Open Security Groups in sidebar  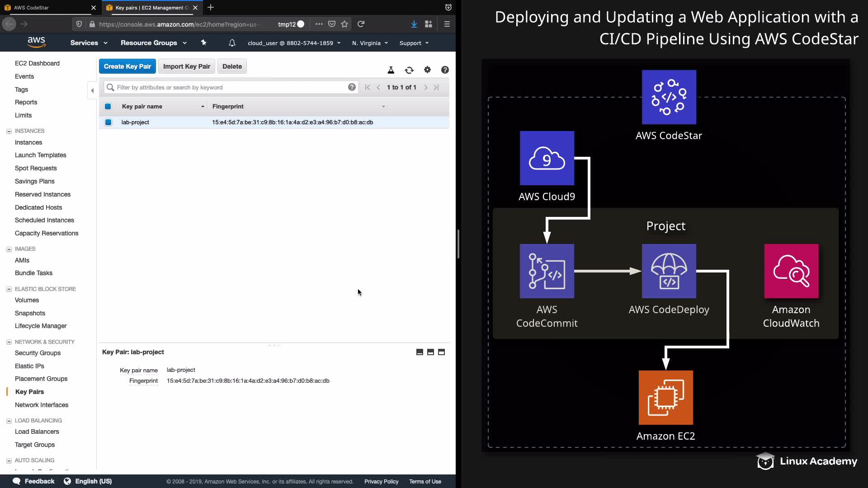(x=38, y=353)
